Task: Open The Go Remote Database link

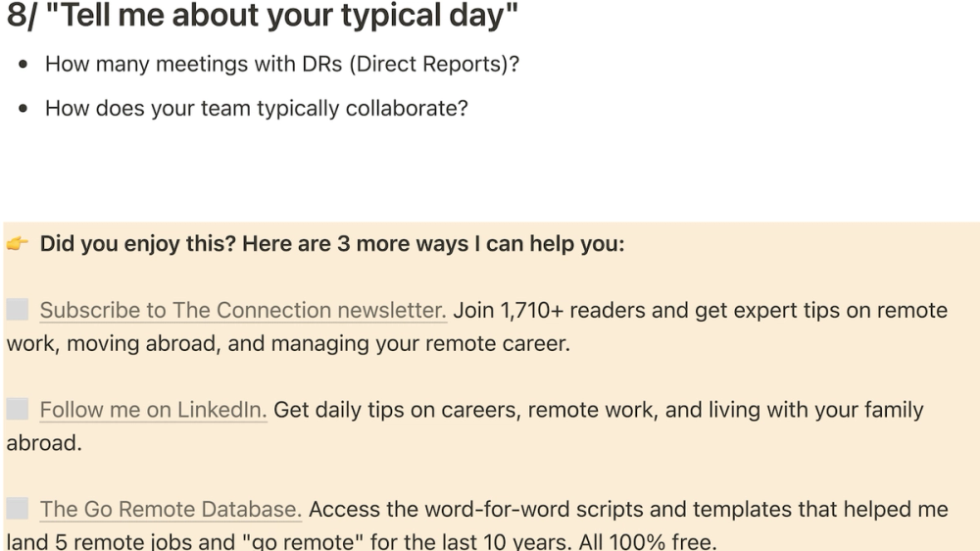Action: click(171, 509)
